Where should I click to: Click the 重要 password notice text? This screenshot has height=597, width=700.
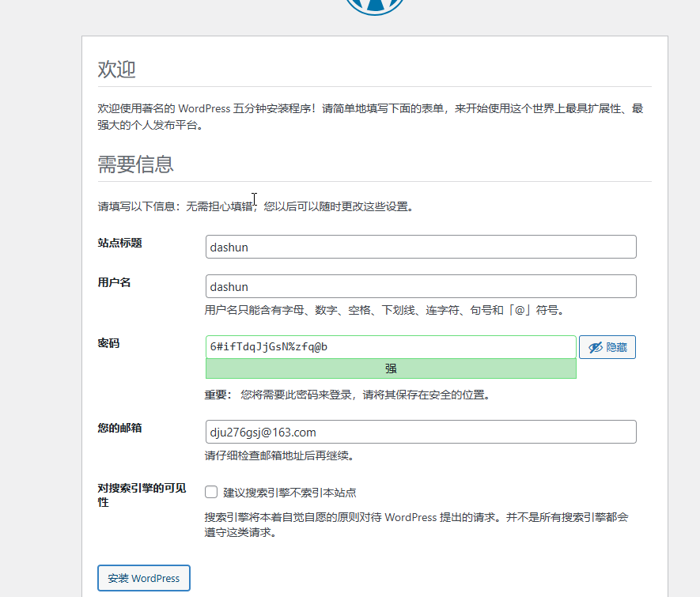pos(348,395)
